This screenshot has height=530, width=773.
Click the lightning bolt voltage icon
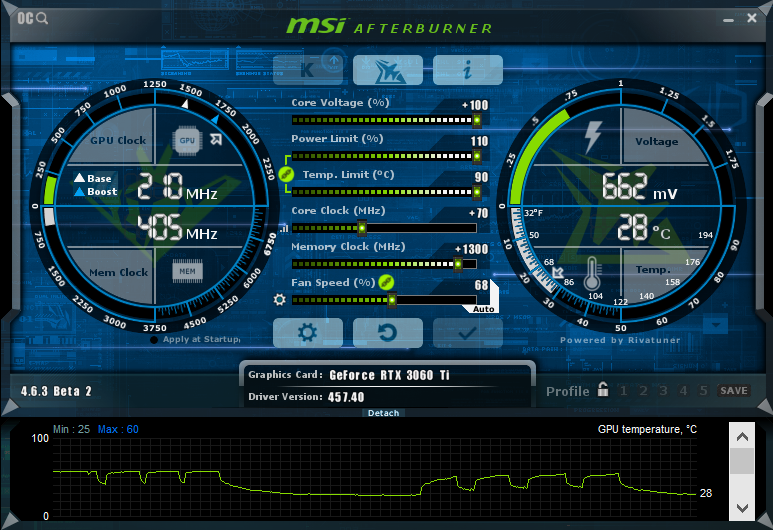pyautogui.click(x=593, y=137)
